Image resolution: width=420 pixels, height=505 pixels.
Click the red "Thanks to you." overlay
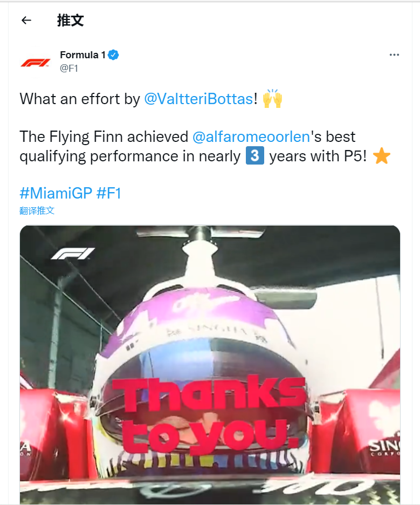pos(209,413)
